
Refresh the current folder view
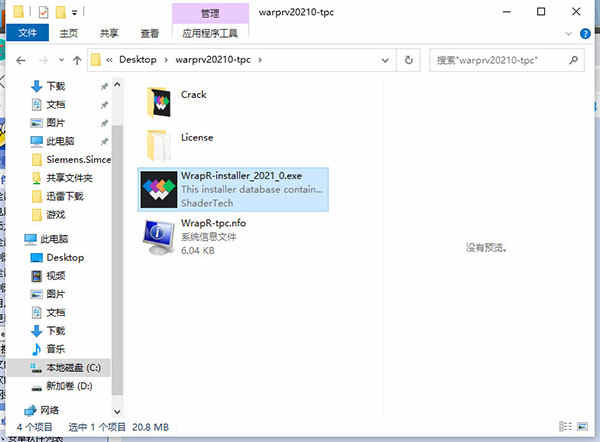[x=409, y=60]
